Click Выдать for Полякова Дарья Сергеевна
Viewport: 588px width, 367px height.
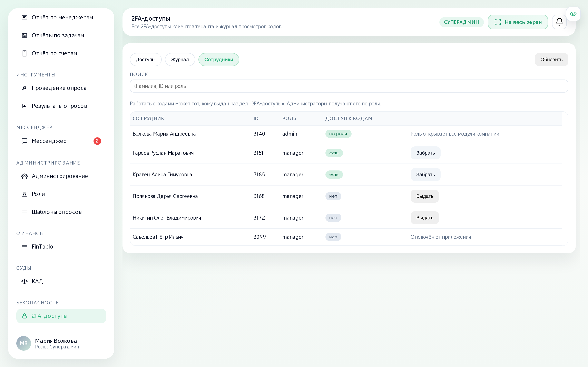pyautogui.click(x=425, y=196)
